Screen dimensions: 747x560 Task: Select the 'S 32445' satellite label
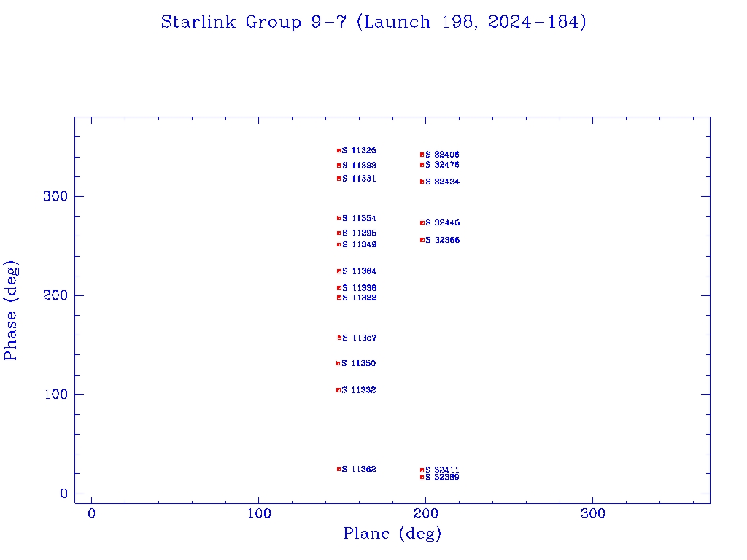[443, 223]
